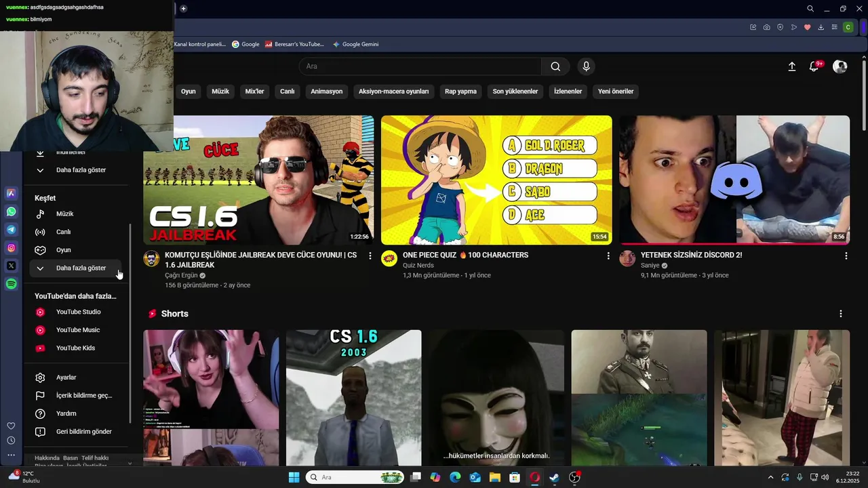Image resolution: width=868 pixels, height=488 pixels.
Task: Click 'Geri bildirim gönder' in sidebar
Action: pyautogui.click(x=76, y=432)
